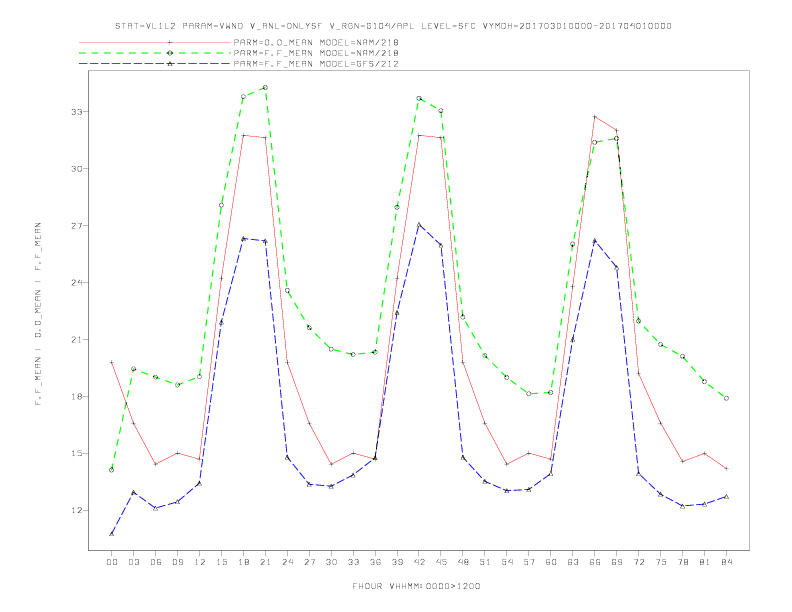Click the triangle marker on blue legend line

170,64
